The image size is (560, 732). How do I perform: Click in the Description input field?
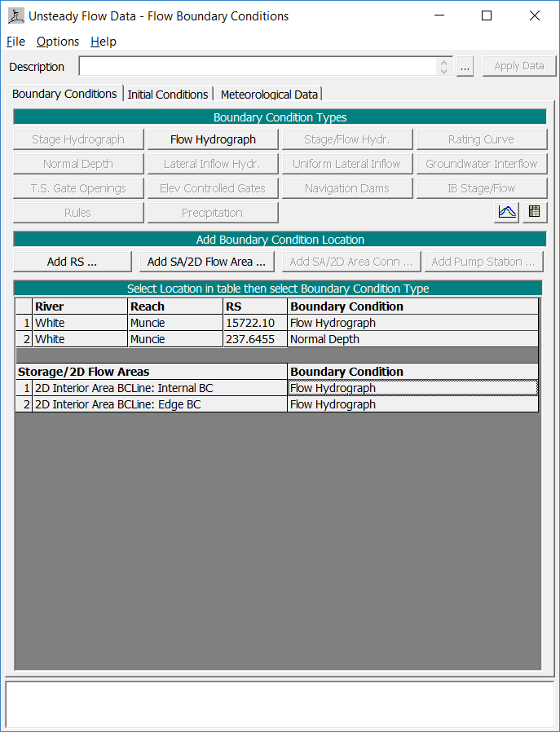tap(258, 66)
